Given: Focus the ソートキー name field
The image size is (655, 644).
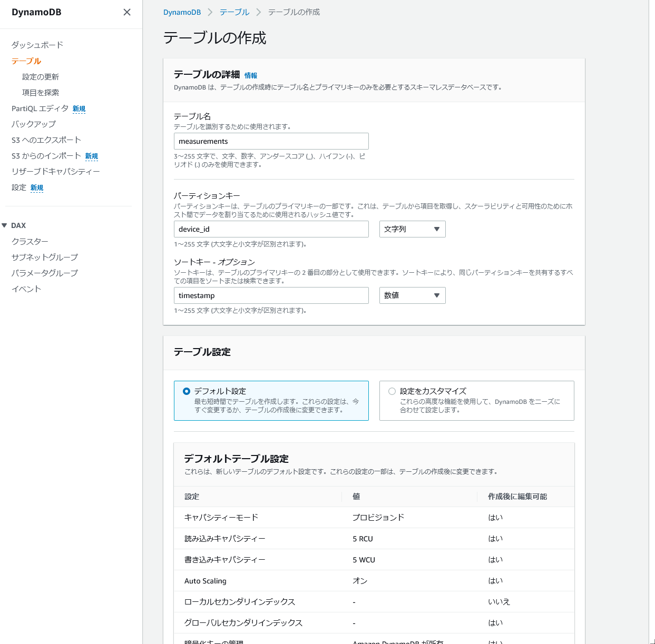Looking at the screenshot, I should click(271, 295).
